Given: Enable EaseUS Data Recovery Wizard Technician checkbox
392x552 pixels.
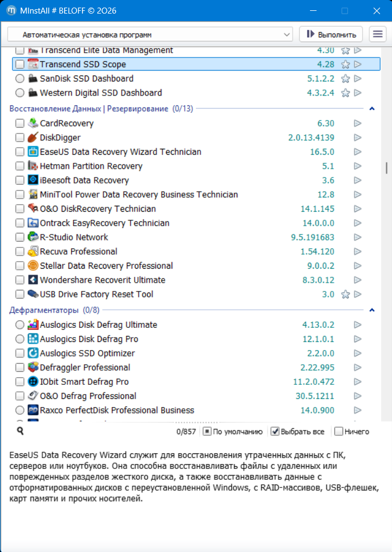Looking at the screenshot, I should [20, 152].
